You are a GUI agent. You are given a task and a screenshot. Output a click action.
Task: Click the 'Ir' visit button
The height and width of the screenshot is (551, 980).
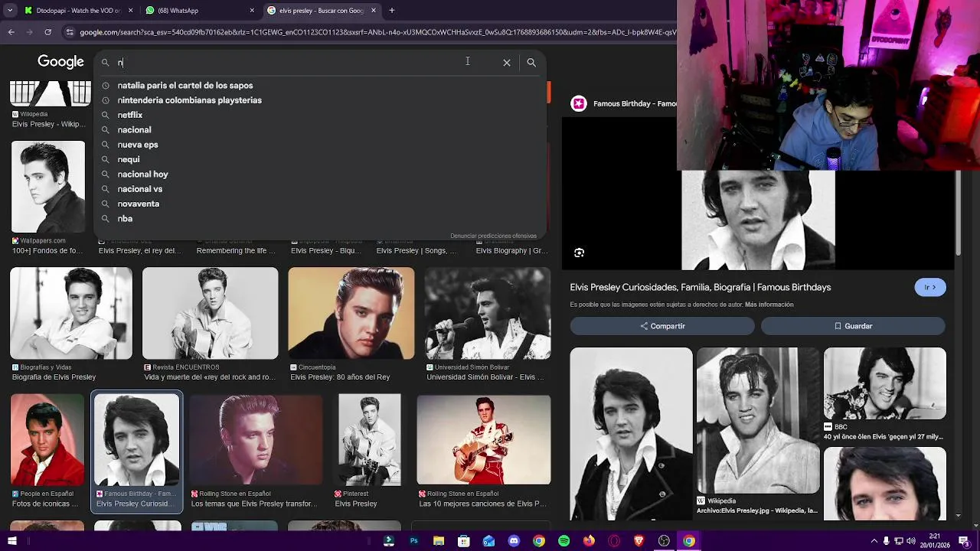(x=930, y=288)
